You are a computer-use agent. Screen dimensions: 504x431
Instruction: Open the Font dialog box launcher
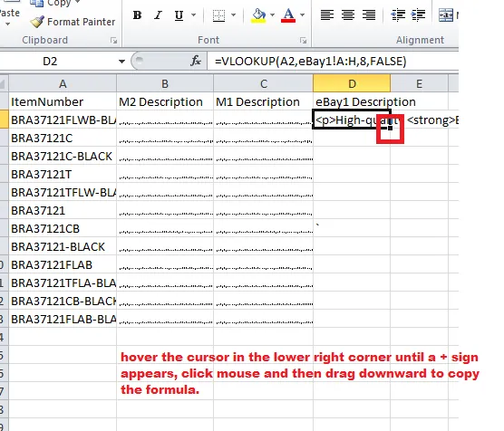click(x=303, y=41)
